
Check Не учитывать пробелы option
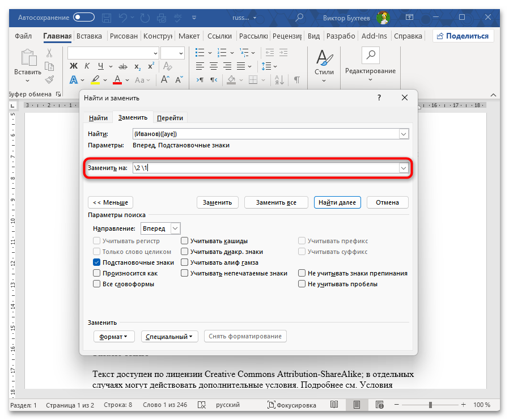pyautogui.click(x=302, y=284)
